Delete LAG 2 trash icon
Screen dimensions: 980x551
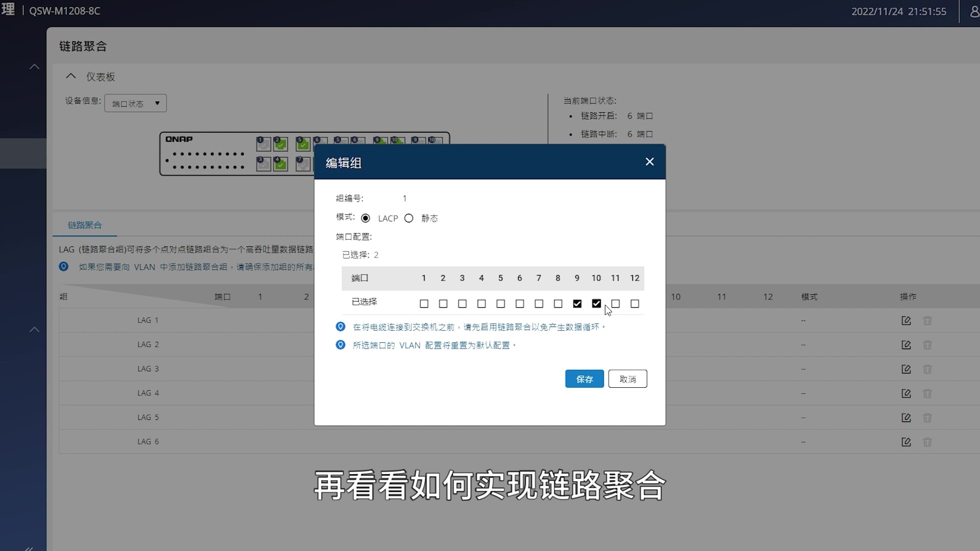[x=927, y=345]
